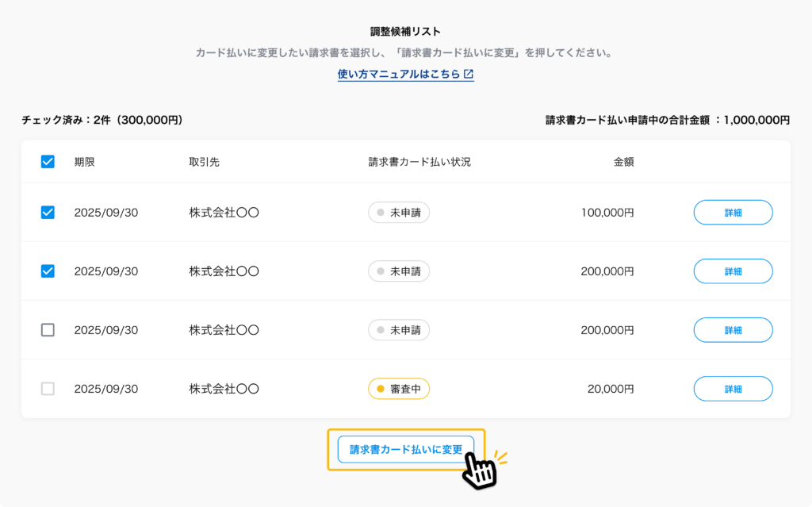Click the external link icon beside the manual link

469,75
